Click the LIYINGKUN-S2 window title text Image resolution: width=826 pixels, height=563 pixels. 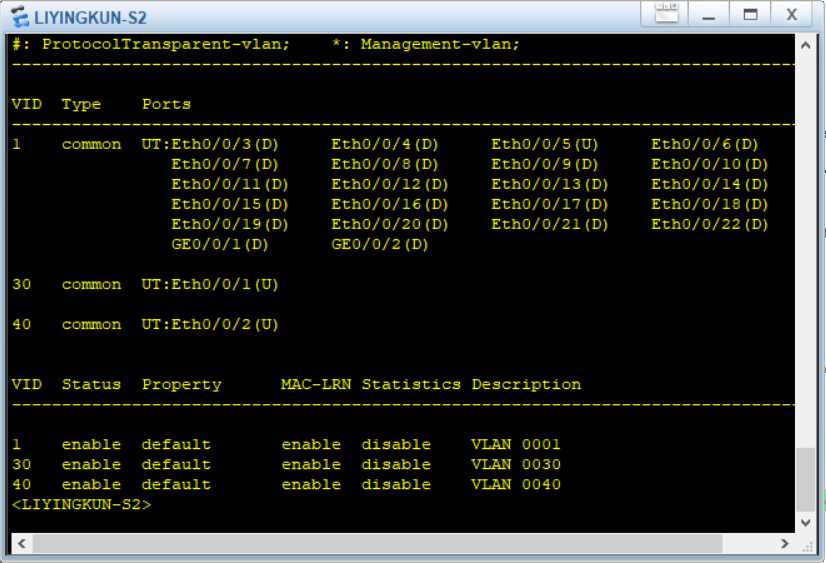pos(90,17)
